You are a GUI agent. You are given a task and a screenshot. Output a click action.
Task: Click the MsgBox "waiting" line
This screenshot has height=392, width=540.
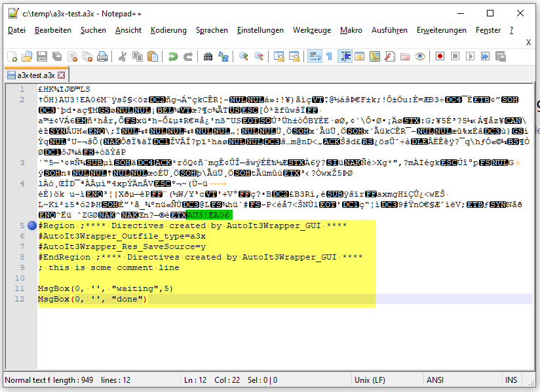[106, 288]
